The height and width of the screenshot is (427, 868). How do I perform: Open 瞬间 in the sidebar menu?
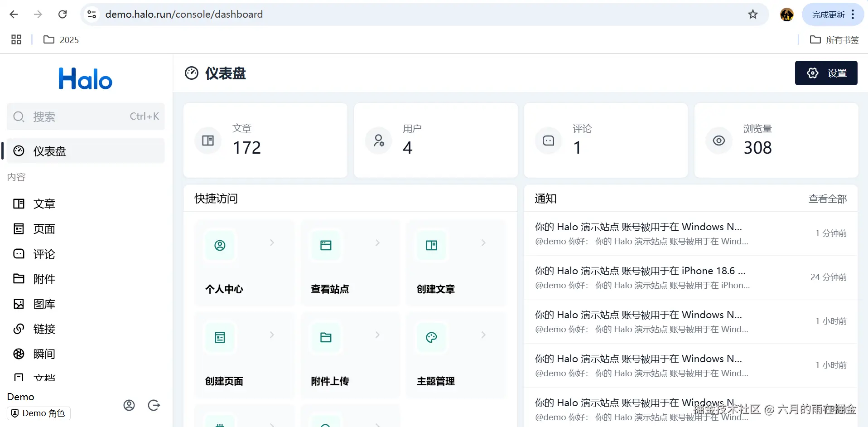[86, 354]
